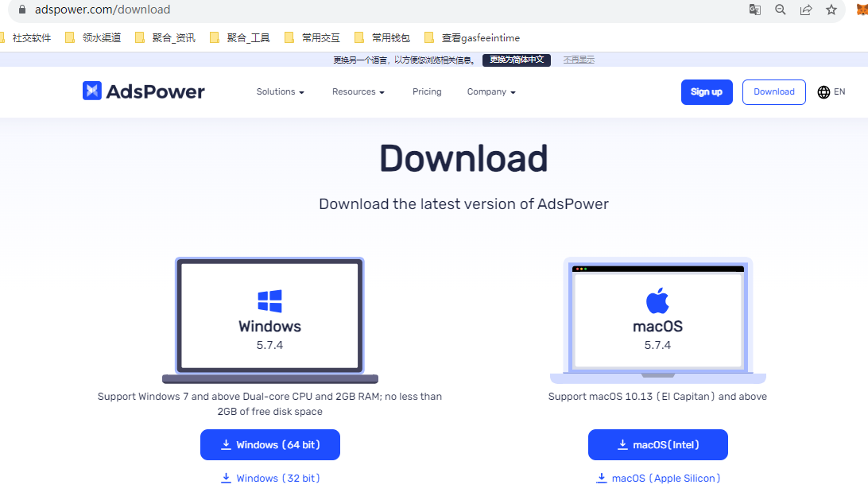Open the 领水渠道 bookmark folder
868x500 pixels.
pos(93,37)
